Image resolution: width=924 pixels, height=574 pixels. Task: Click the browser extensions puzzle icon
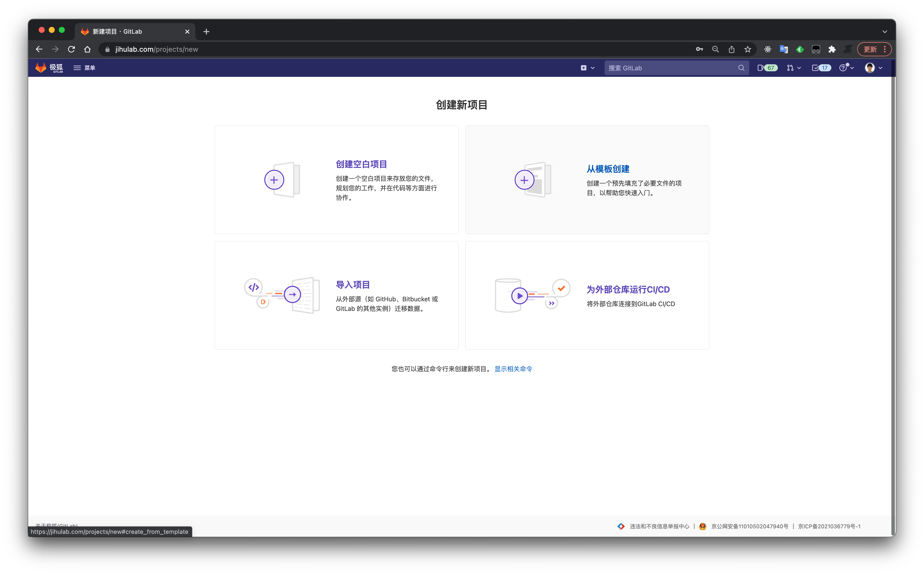point(832,49)
